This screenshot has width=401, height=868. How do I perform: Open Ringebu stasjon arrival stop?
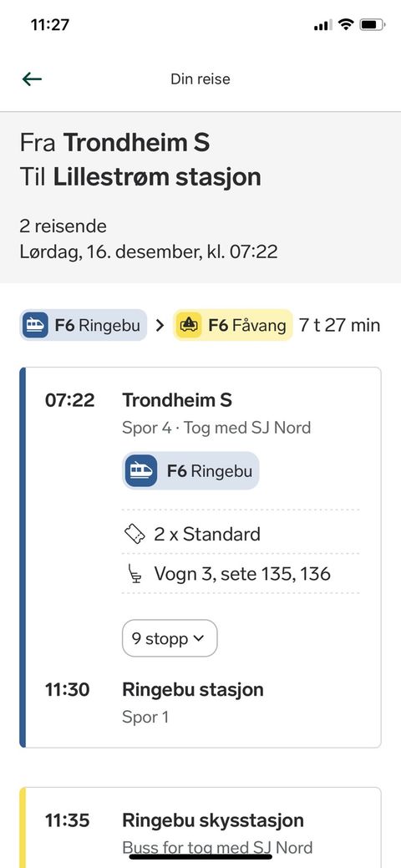coord(193,690)
